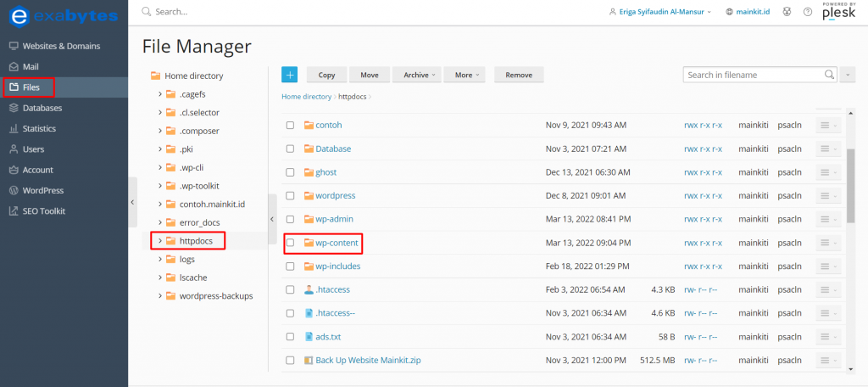
Task: Click the Copy button
Action: 326,75
